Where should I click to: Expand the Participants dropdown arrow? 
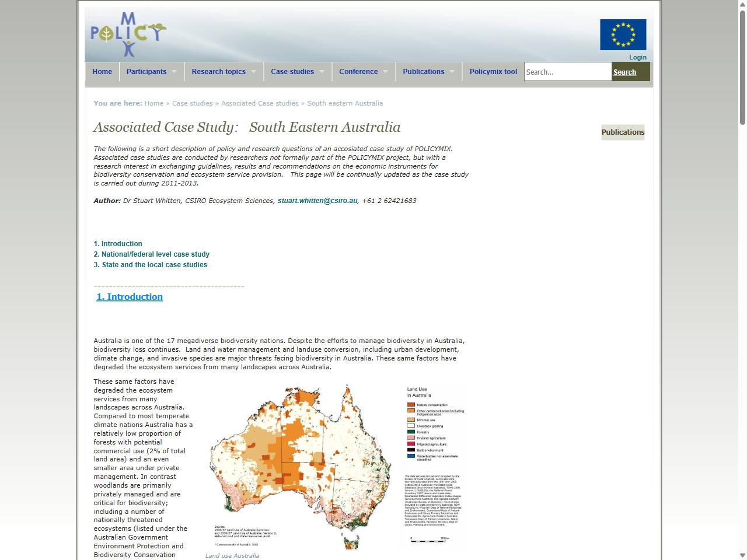coord(174,71)
